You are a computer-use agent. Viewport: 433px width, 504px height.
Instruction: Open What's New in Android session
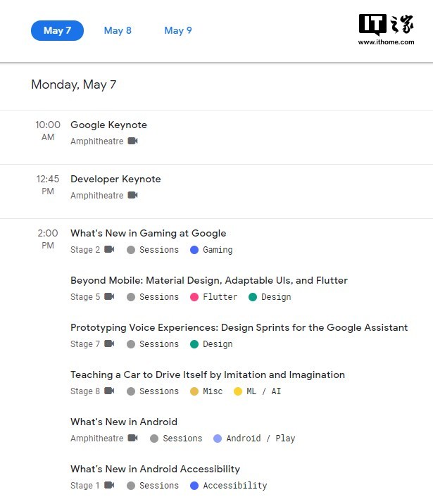pos(124,422)
